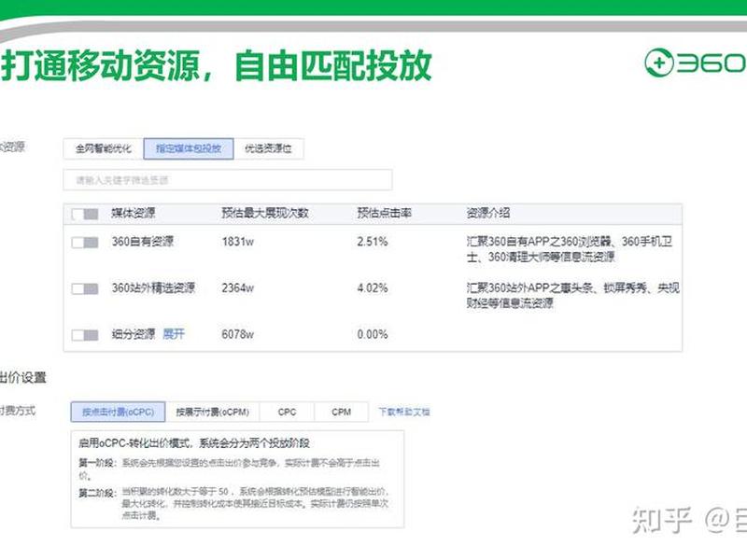Select the CPM billing option
Screen dimensions: 747x560
(341, 412)
